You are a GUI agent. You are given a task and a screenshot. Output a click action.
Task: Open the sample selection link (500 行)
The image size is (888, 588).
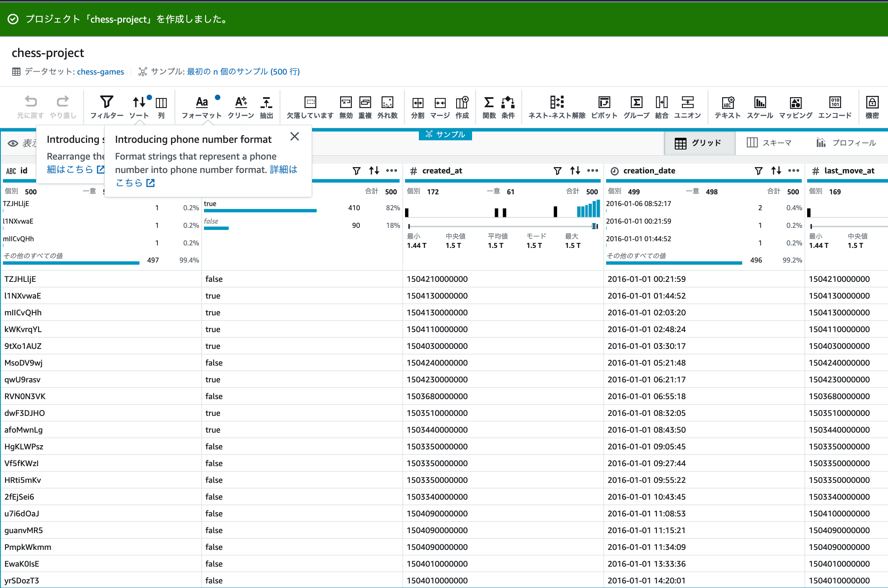pos(243,72)
